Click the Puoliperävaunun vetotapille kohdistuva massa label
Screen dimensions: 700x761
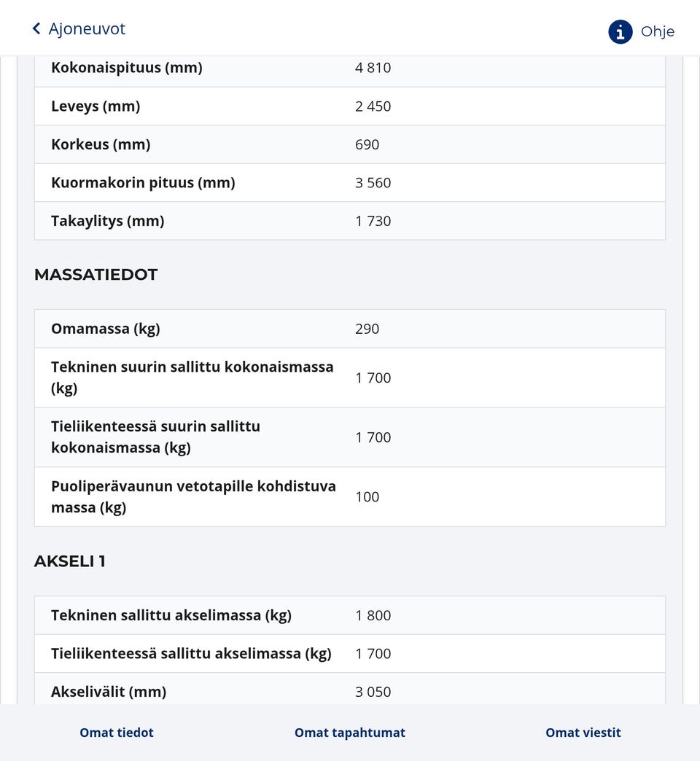click(193, 496)
